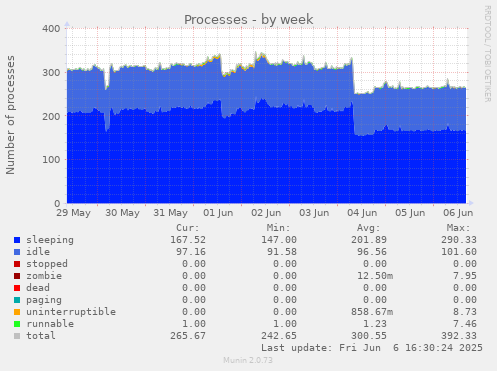Image resolution: width=497 pixels, height=371 pixels.
Task: Click uninterruptible average value 858.67m
Action: tap(372, 312)
